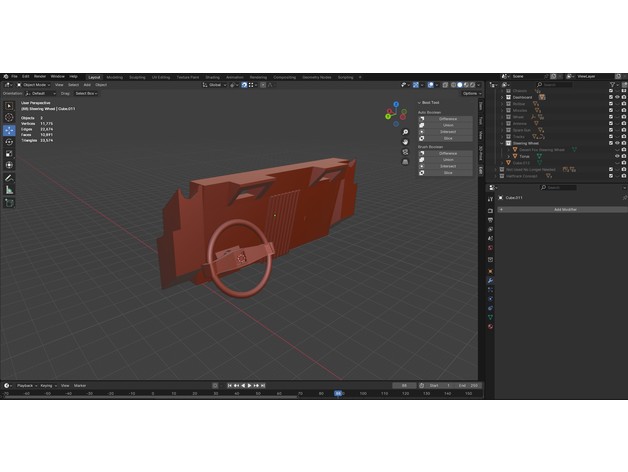Choose the Rotate tool
This screenshot has width=628, height=472.
point(10,142)
